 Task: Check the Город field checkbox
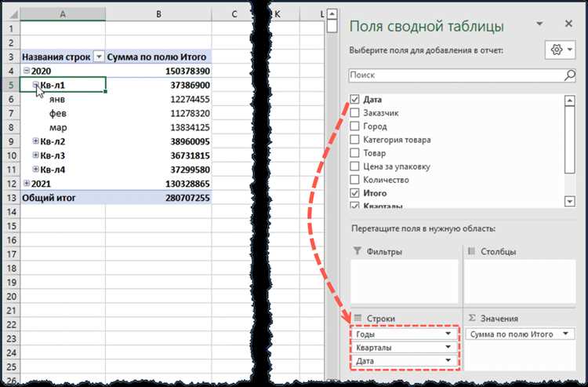pos(354,126)
